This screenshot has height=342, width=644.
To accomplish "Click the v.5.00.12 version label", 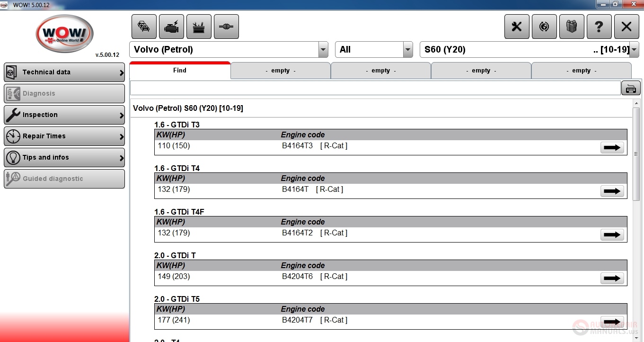I will pyautogui.click(x=107, y=55).
